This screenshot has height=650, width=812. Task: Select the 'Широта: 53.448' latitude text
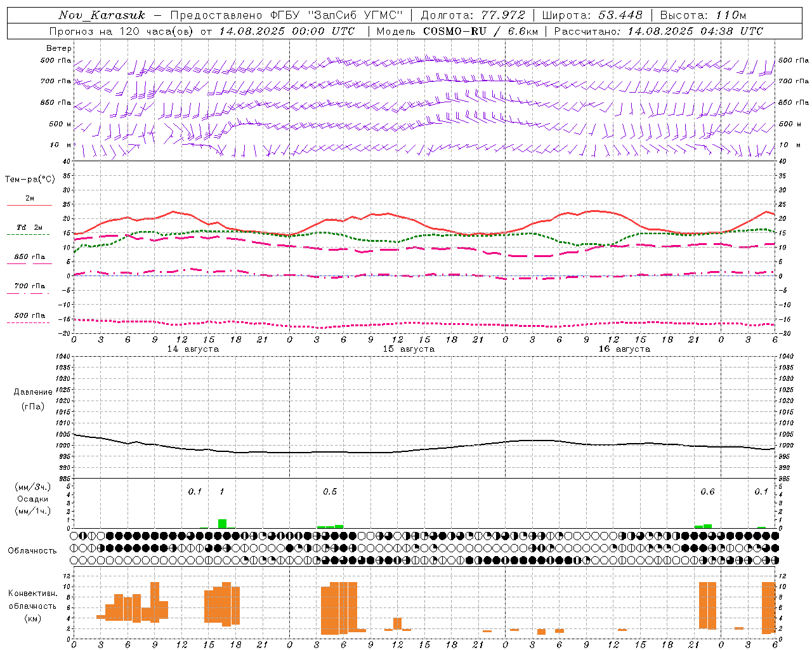(x=592, y=15)
